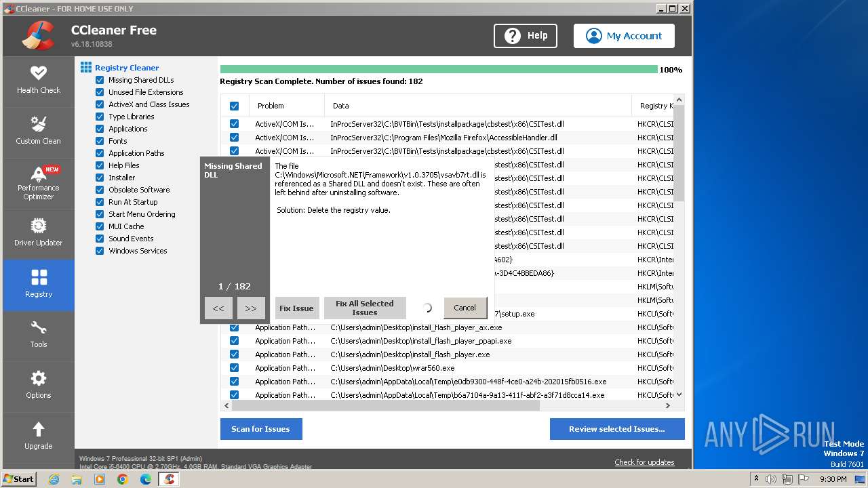Uncheck Missing Shared DLLs
The width and height of the screenshot is (868, 488).
tap(100, 80)
